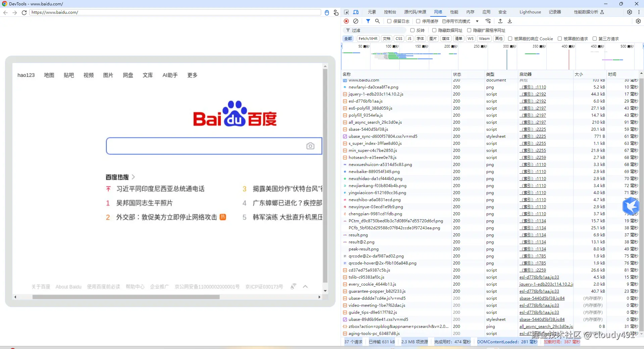
Task: Open the DevTools more options menu
Action: (640, 12)
